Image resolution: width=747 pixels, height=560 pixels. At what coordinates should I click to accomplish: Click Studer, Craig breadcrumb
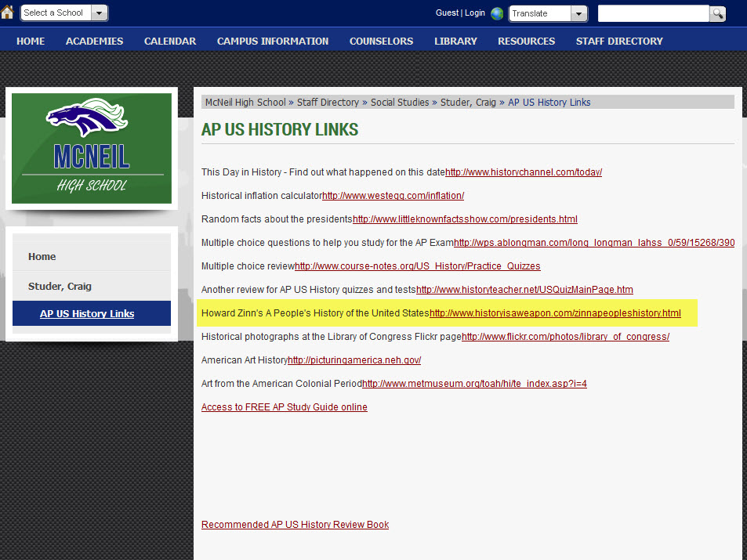[x=468, y=102]
